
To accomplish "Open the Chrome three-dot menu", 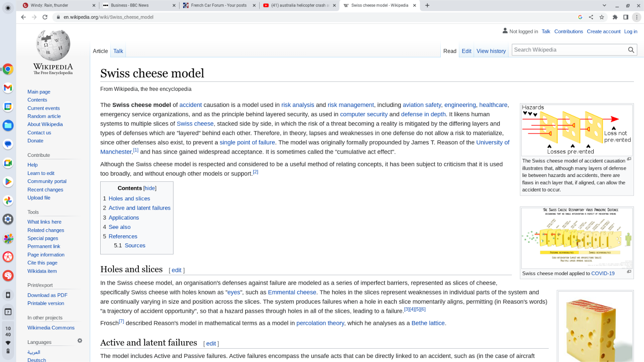I will point(637,17).
